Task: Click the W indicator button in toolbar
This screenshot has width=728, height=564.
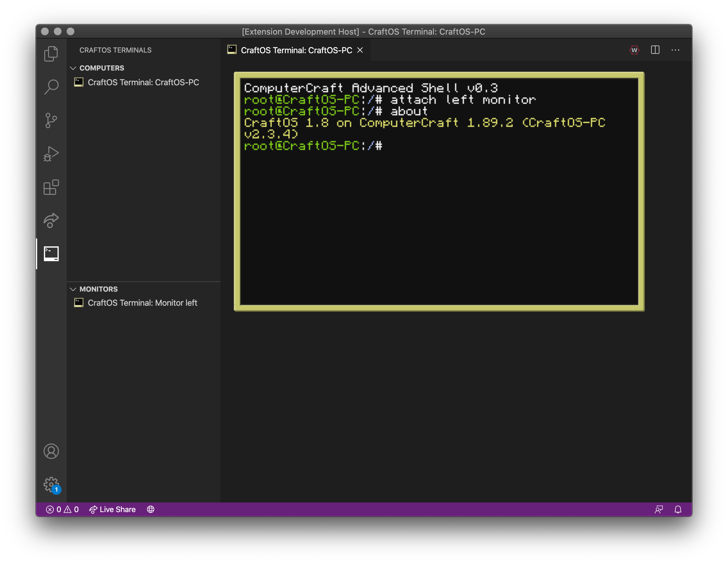Action: [635, 50]
